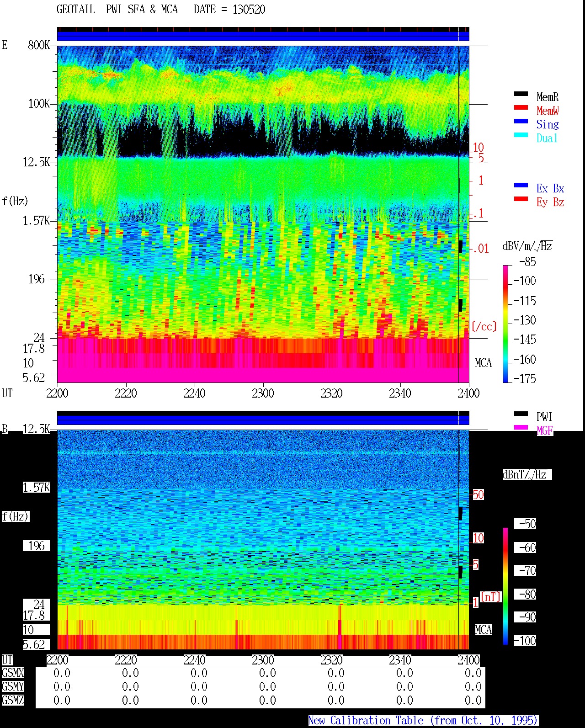The height and width of the screenshot is (728, 585).
Task: Click the red MemW legend swatch
Action: point(521,108)
